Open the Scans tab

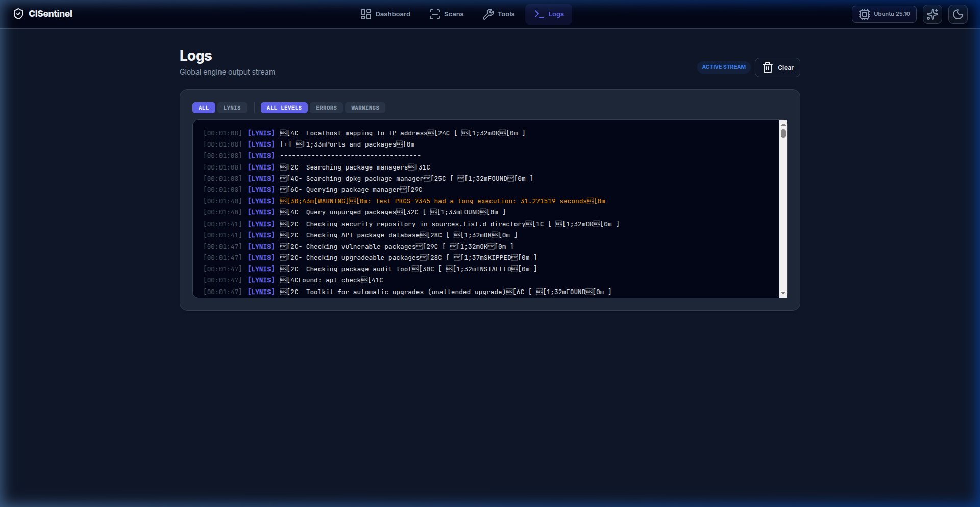[x=447, y=14]
